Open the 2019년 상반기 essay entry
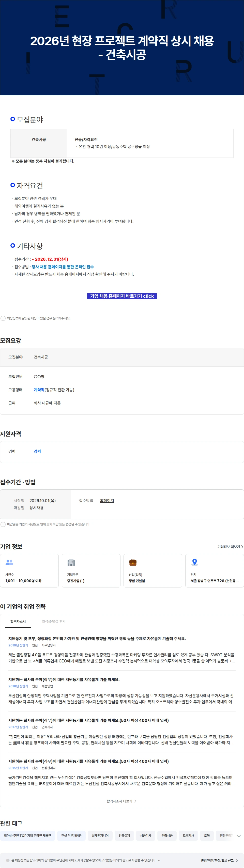This screenshot has height=868, width=244. coord(122,649)
